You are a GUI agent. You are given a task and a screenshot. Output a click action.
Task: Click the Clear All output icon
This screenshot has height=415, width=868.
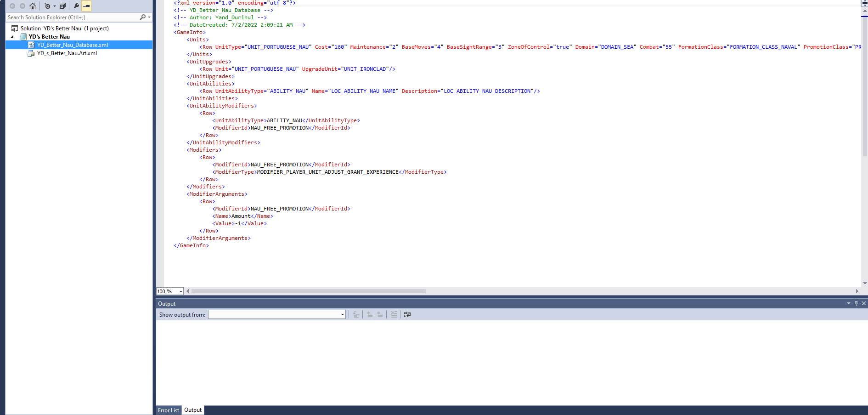pyautogui.click(x=394, y=314)
